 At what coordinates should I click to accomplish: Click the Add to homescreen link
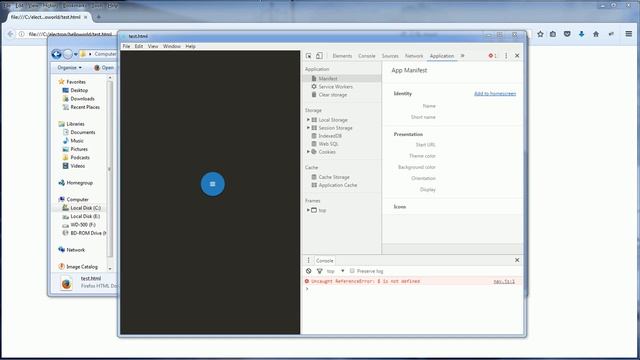coord(495,93)
